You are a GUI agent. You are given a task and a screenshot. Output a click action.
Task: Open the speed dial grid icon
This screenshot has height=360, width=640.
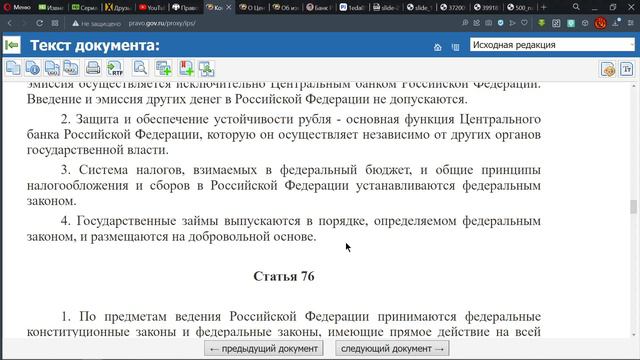55,23
